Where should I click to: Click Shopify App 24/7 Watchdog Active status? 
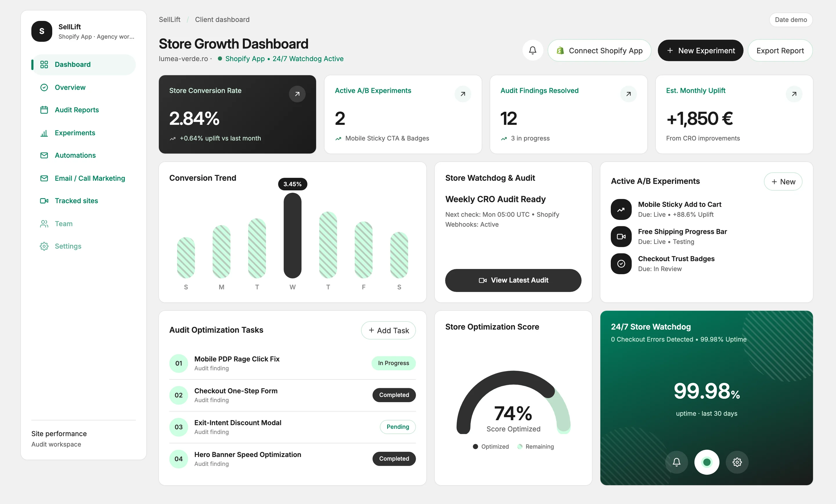[x=281, y=59]
